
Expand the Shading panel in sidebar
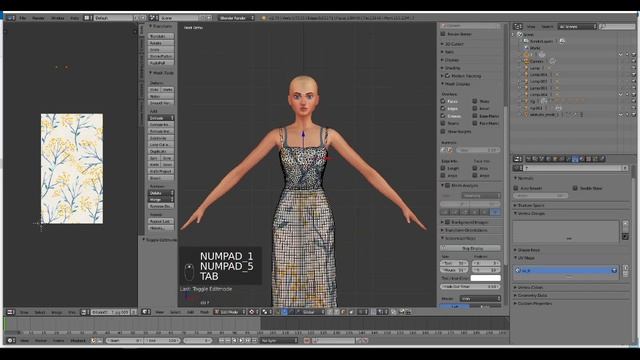point(451,68)
